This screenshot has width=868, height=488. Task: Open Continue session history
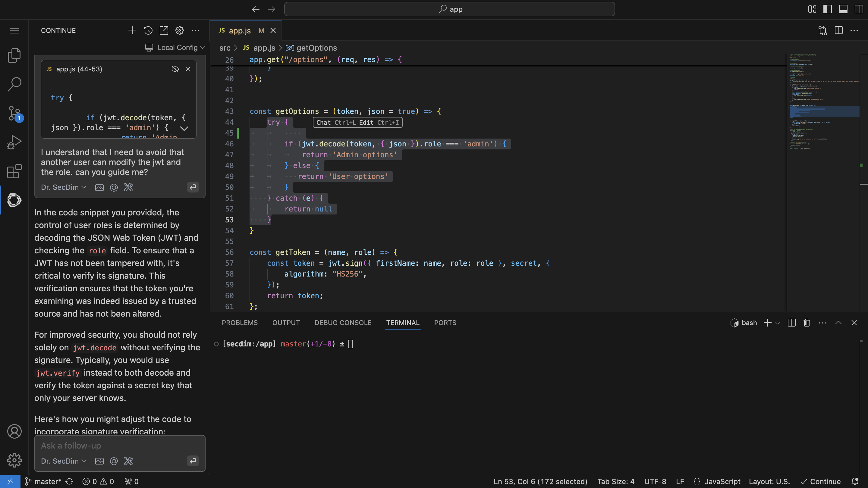pos(148,31)
